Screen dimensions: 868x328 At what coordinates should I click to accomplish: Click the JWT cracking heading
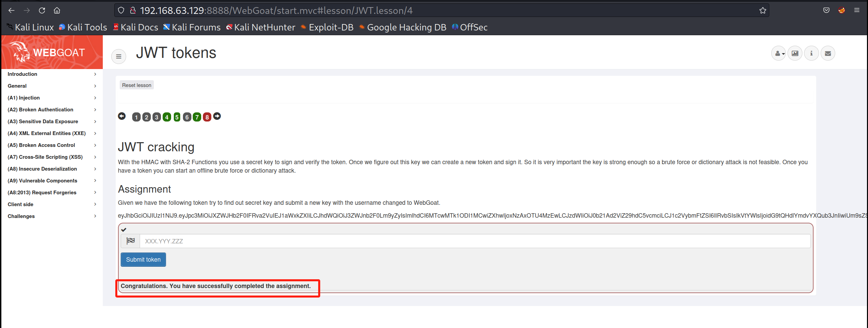click(156, 147)
